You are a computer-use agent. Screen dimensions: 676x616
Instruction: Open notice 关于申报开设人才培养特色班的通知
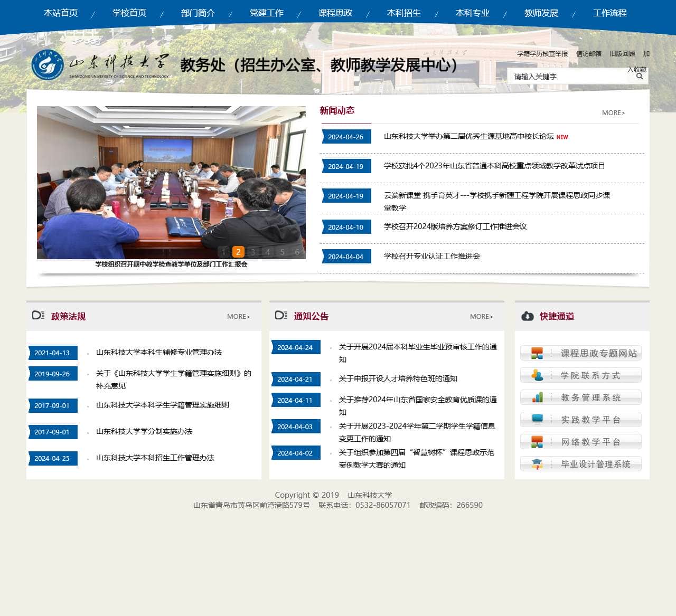click(398, 378)
